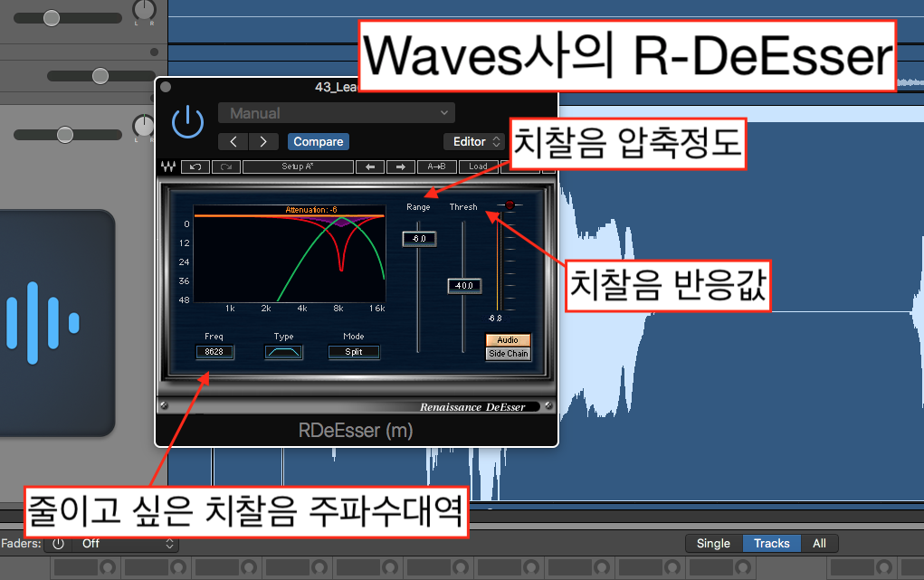Switch to the Tracks tab
Screen dimensions: 924x580
771,544
